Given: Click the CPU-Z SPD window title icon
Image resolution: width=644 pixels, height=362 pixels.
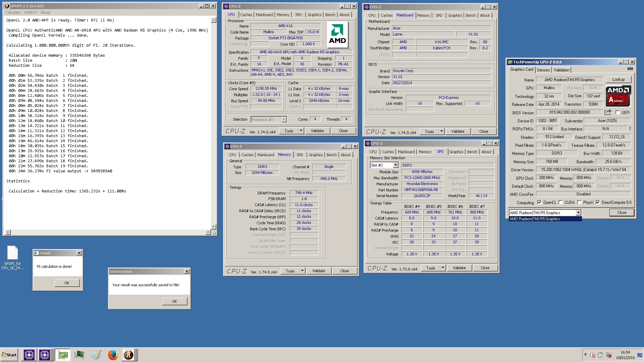Looking at the screenshot, I should 368,143.
